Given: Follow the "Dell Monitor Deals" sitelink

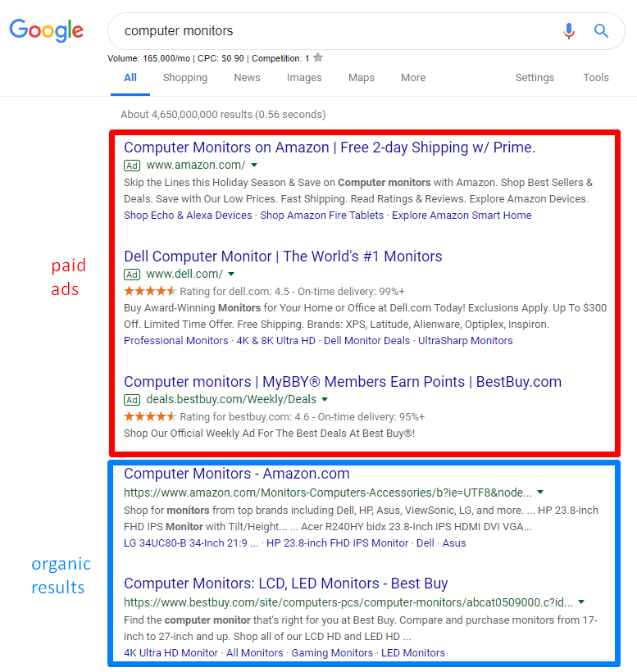Looking at the screenshot, I should coord(367,341).
